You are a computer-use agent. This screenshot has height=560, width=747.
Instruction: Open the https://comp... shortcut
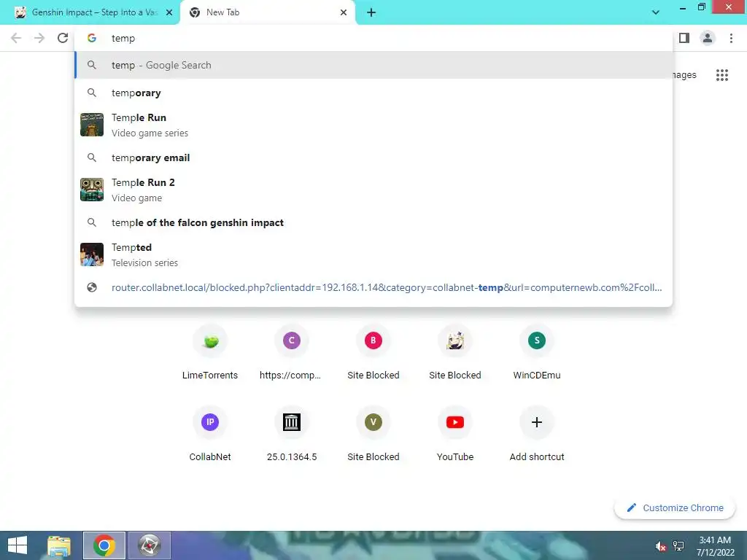[292, 352]
